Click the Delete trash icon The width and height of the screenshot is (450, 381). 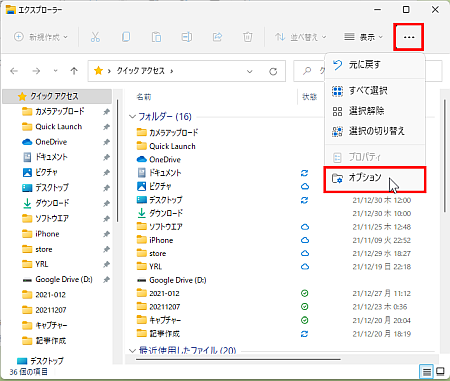pos(248,37)
